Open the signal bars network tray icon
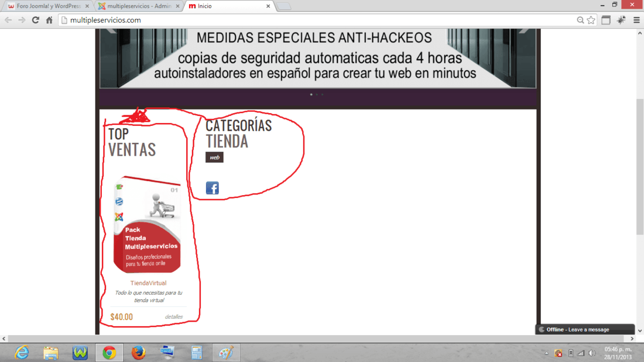The height and width of the screenshot is (362, 644). 580,353
